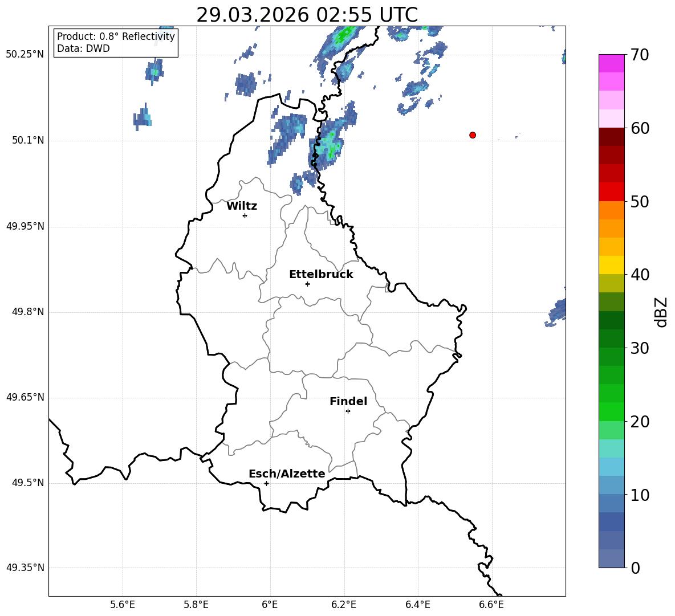Click the Ettelbruck city label
Image resolution: width=675 pixels, height=616 pixels.
(x=321, y=275)
